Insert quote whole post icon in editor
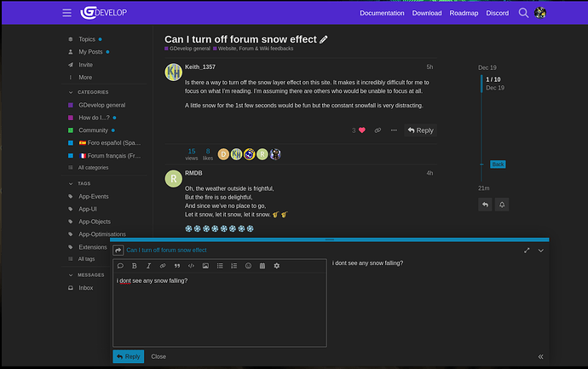This screenshot has width=588, height=369. click(x=120, y=266)
